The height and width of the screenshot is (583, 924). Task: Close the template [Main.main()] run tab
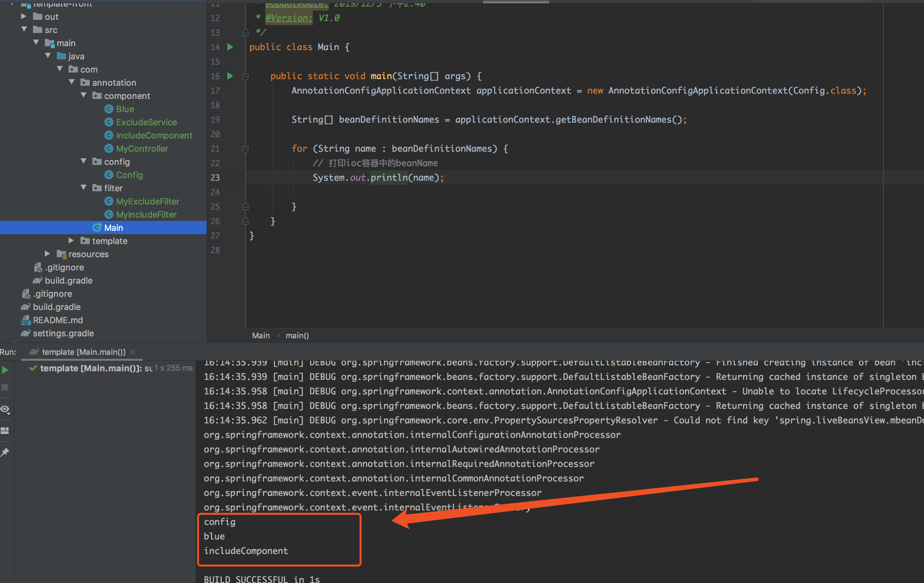(x=133, y=352)
